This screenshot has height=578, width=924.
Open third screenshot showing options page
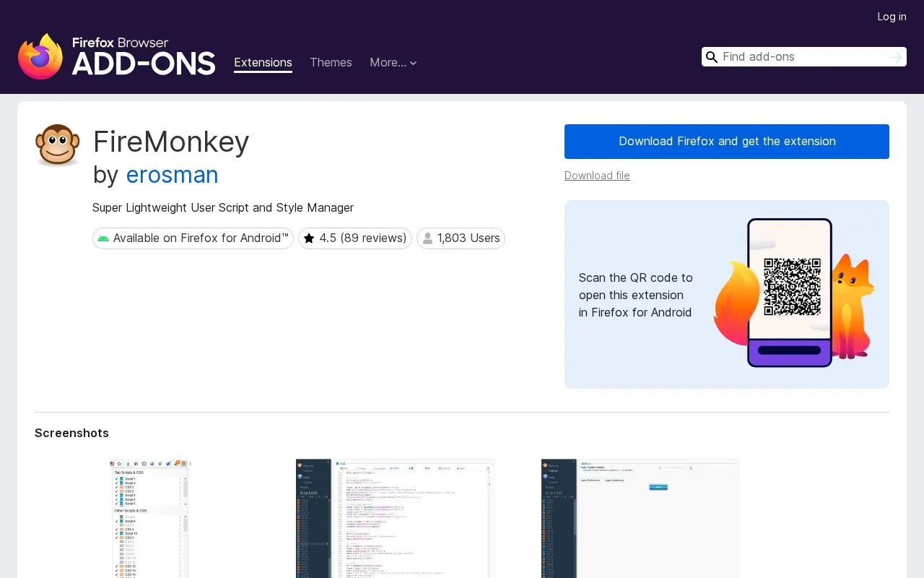[x=641, y=519]
